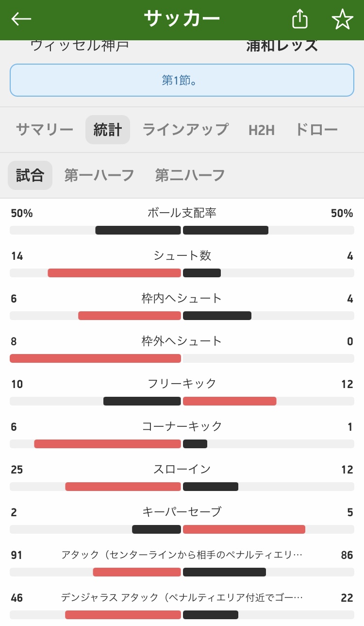This screenshot has height=626, width=364.
Task: Tap the back arrow icon
Action: (x=21, y=19)
